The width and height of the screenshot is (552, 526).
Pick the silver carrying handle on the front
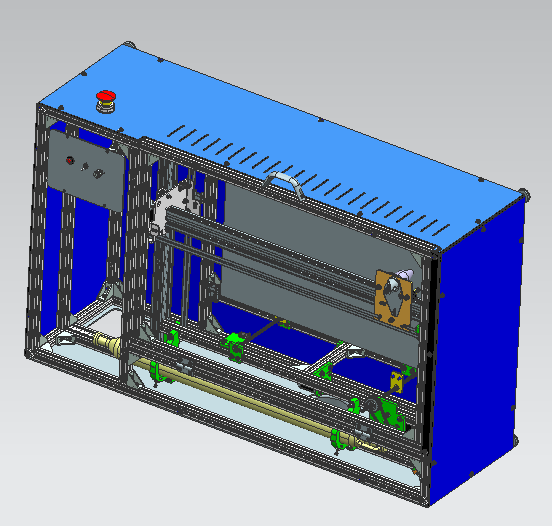point(283,184)
